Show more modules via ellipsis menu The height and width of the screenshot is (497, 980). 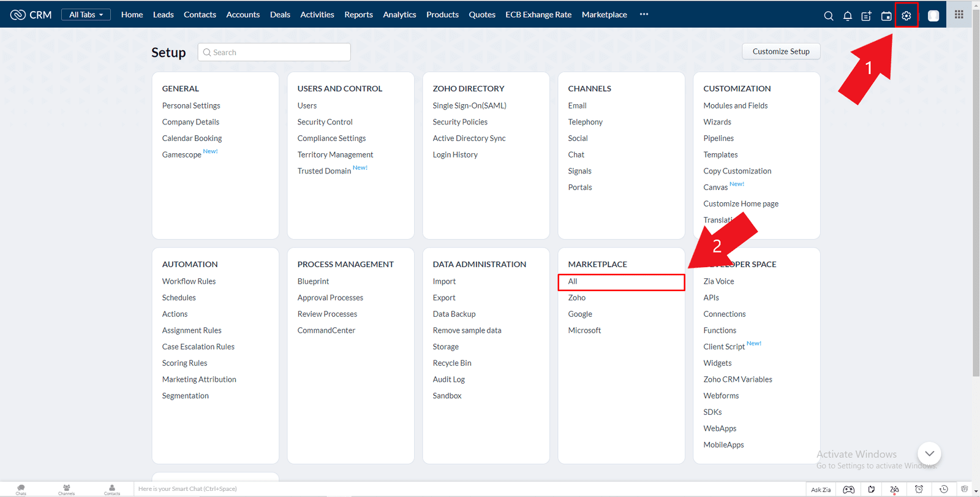pyautogui.click(x=644, y=14)
